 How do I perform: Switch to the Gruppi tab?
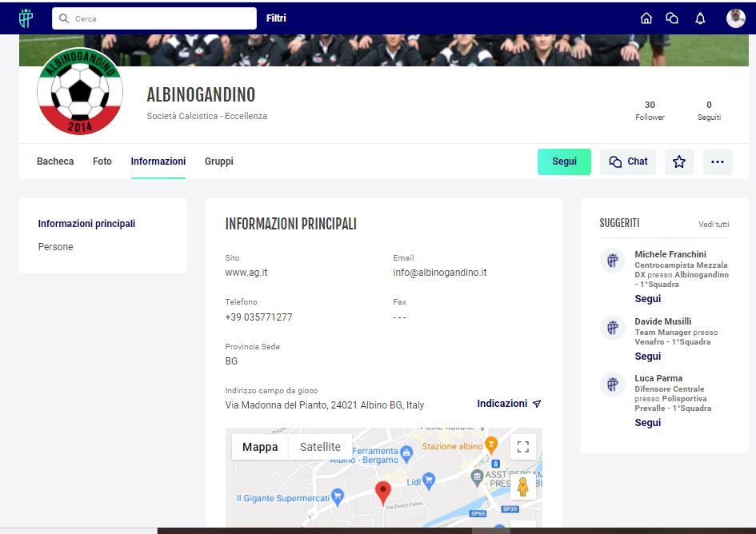pyautogui.click(x=219, y=161)
